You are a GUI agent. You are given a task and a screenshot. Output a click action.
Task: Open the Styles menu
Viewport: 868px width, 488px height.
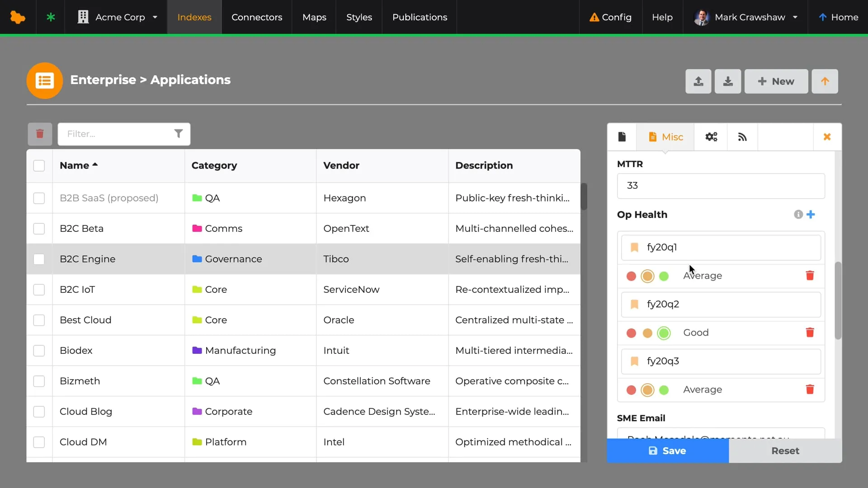tap(359, 17)
